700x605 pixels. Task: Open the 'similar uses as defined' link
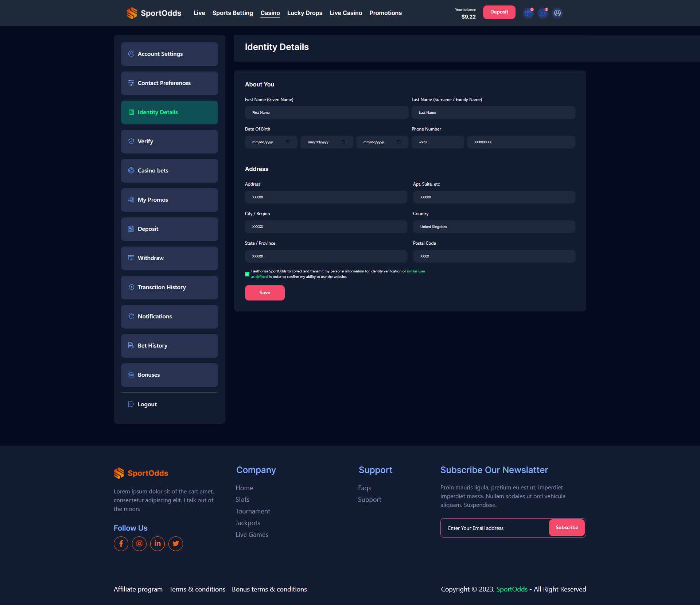(x=416, y=271)
